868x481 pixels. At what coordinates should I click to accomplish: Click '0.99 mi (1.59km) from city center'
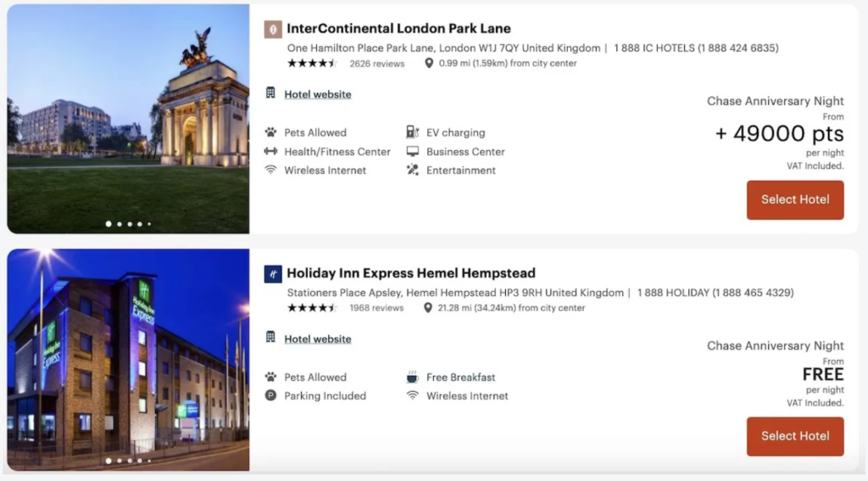tap(508, 63)
